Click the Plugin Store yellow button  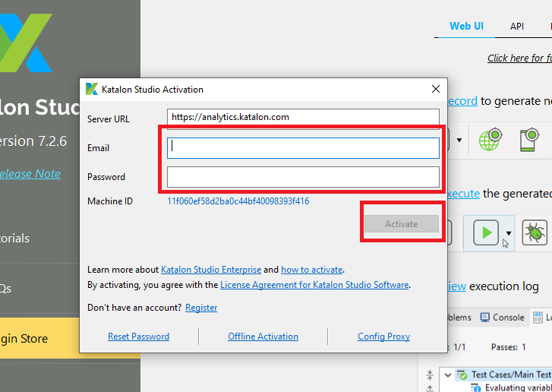pos(39,338)
